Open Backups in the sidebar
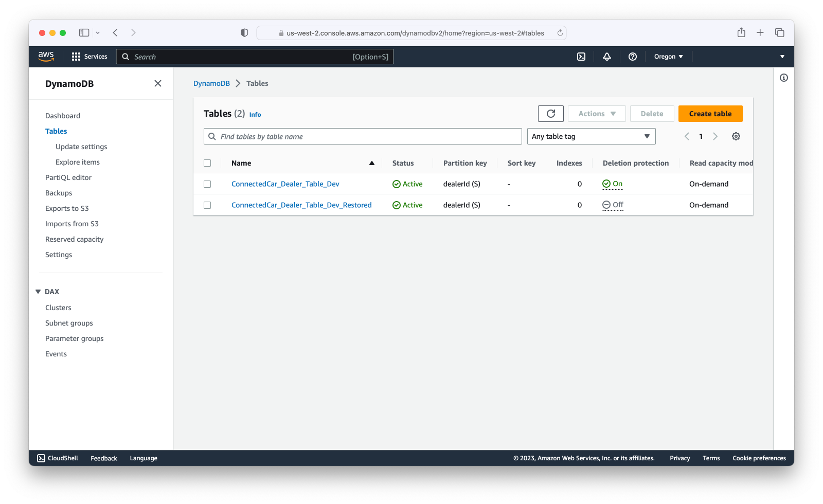 tap(59, 193)
